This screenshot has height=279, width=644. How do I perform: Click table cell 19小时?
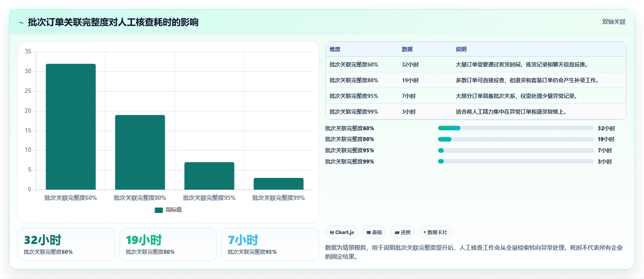pyautogui.click(x=410, y=80)
